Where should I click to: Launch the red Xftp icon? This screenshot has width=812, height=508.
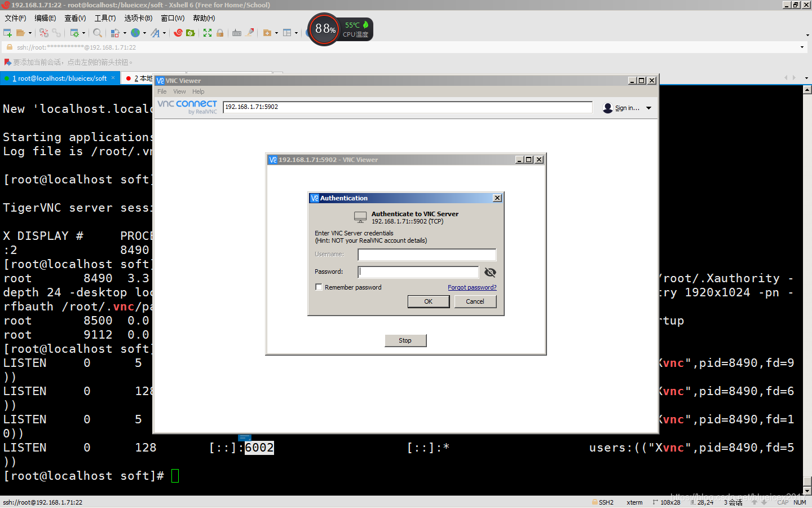point(178,33)
